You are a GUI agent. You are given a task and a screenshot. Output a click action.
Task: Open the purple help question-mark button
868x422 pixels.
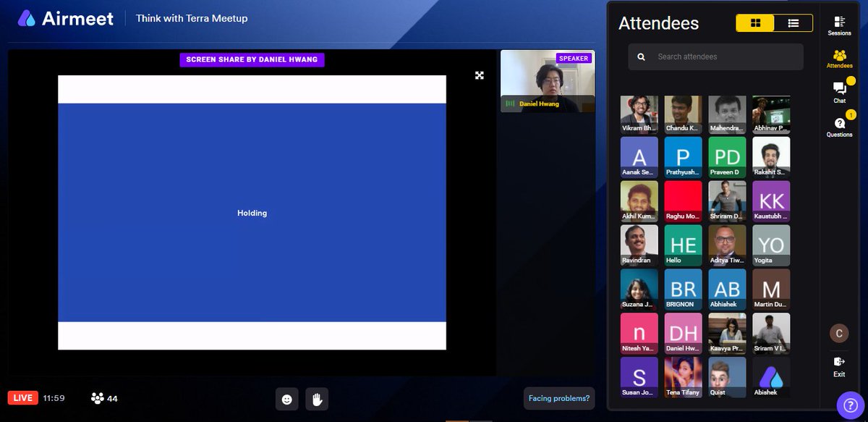coord(850,405)
